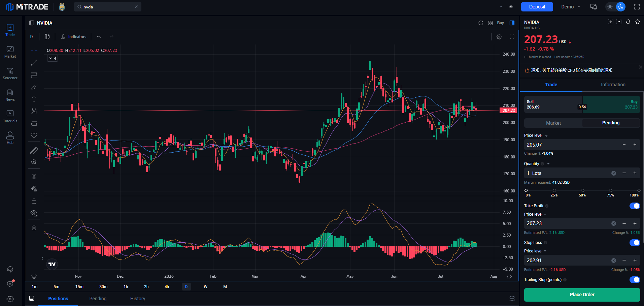Toggle the Stop Loss switch
This screenshot has height=306, width=644.
pos(635,243)
